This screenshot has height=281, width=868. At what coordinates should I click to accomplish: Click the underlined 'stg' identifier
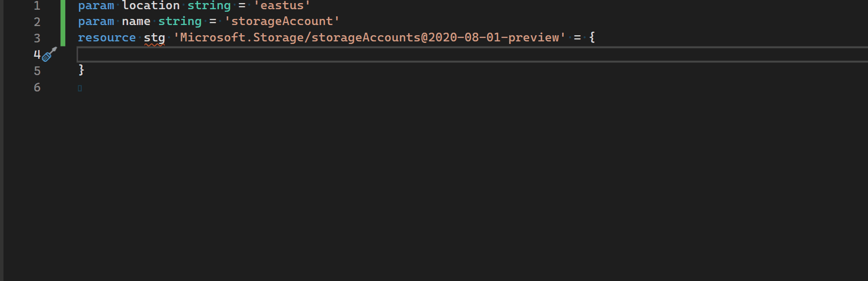point(154,38)
